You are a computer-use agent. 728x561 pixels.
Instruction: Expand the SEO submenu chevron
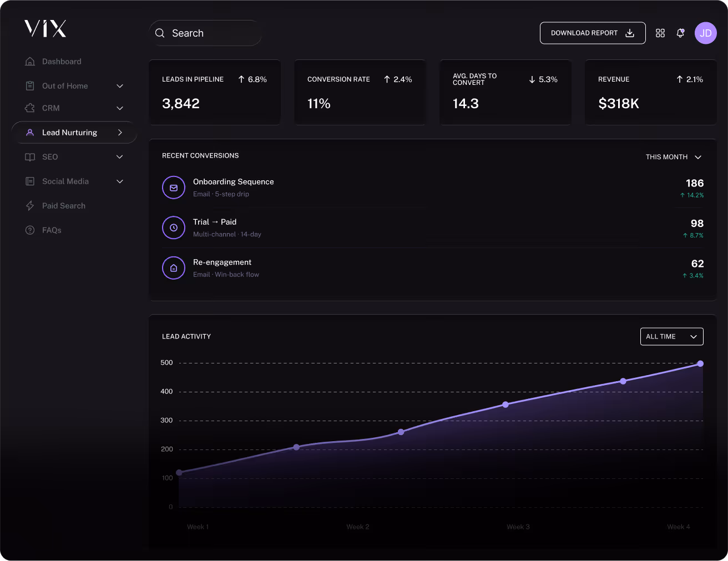click(x=120, y=157)
